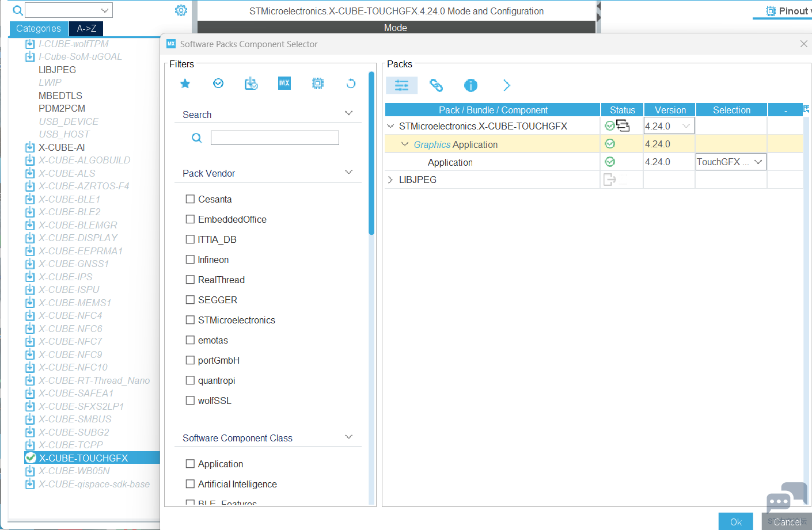
Task: Click the Packs settings sliders icon
Action: [401, 85]
